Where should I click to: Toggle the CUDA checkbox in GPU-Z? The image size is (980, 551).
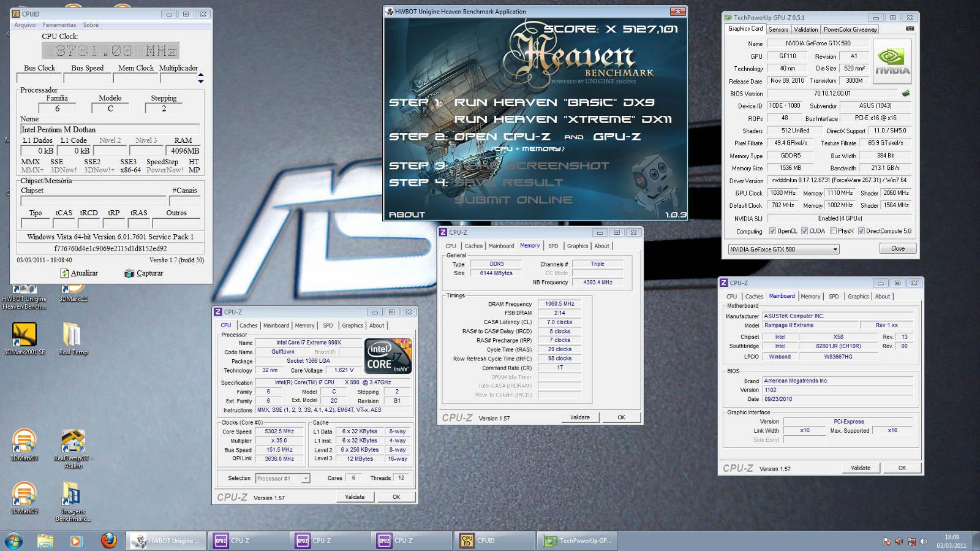point(804,231)
